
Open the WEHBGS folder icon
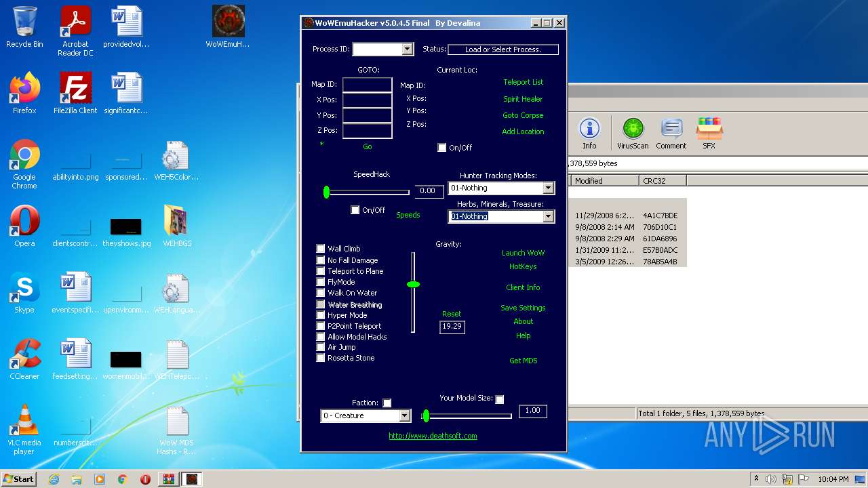(x=176, y=226)
